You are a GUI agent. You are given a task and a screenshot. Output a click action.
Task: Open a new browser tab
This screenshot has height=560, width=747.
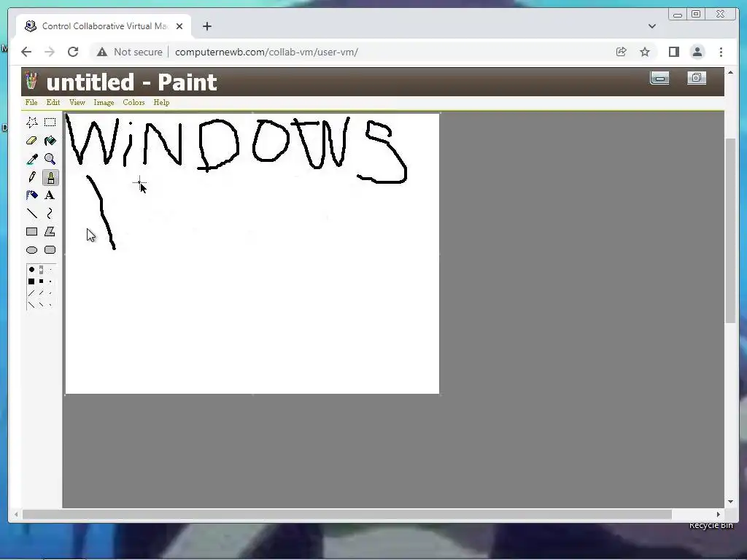pyautogui.click(x=206, y=26)
